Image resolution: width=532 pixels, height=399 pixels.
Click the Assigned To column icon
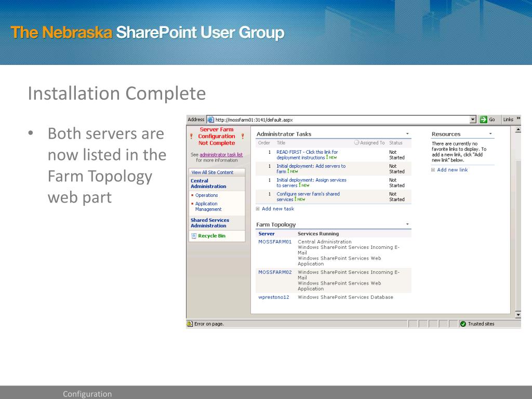coord(356,142)
